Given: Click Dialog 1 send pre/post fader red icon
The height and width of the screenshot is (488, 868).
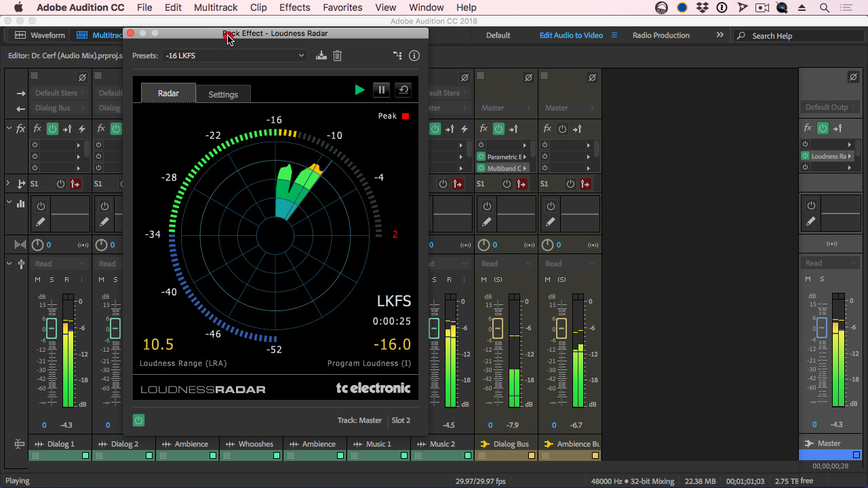Looking at the screenshot, I should 75,184.
